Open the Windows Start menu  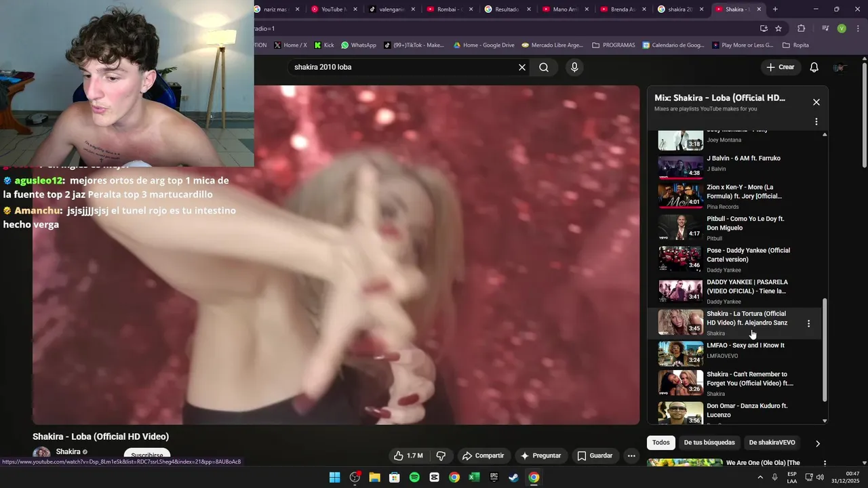tap(334, 477)
